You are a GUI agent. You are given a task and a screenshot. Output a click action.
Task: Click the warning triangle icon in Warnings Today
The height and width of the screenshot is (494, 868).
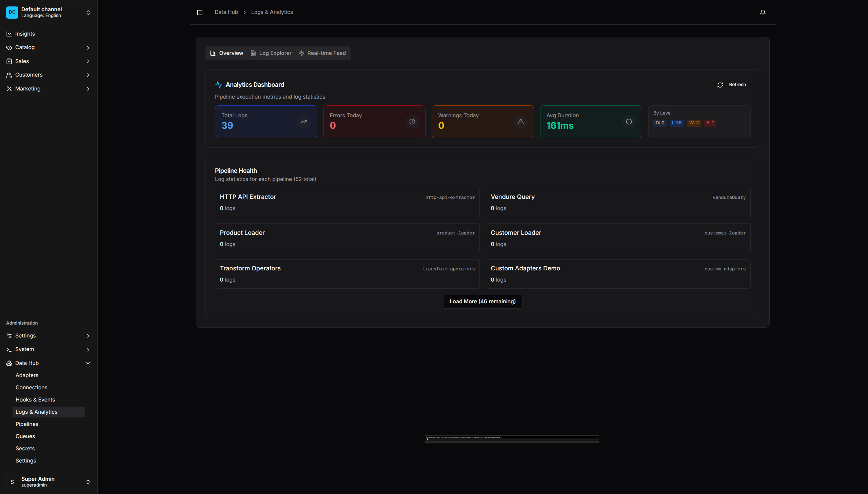520,122
